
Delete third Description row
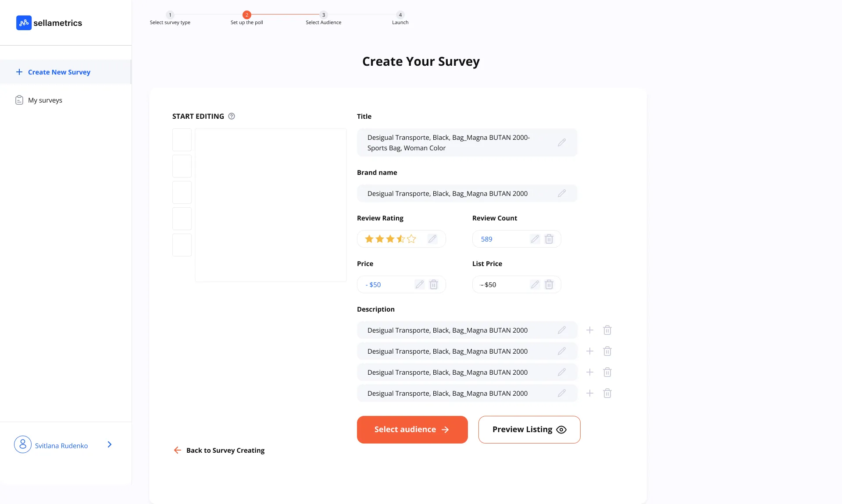[607, 372]
